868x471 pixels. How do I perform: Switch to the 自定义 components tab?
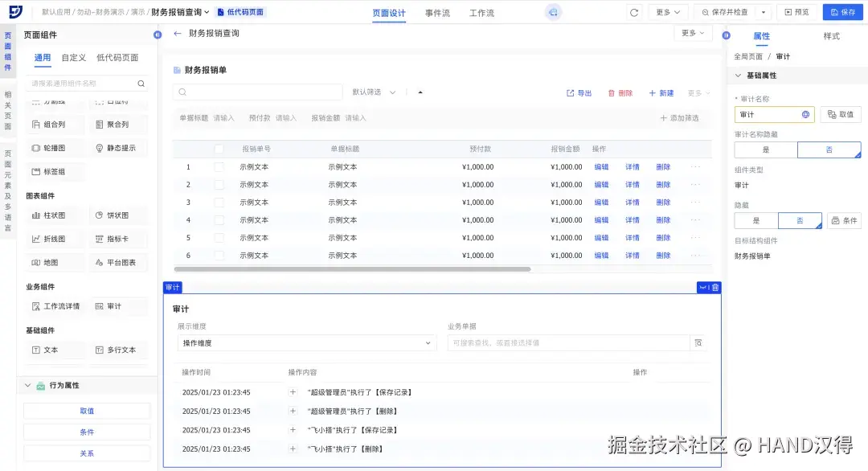click(x=74, y=58)
